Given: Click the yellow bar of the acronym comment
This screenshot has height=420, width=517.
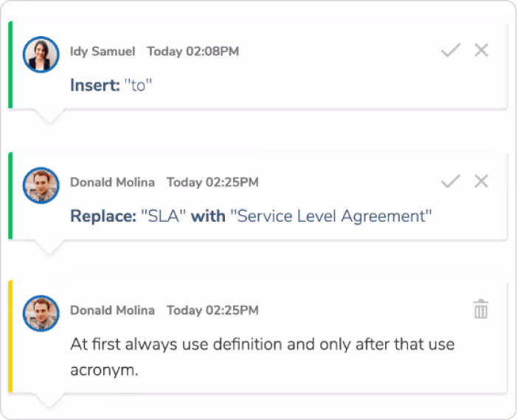Looking at the screenshot, I should (10, 336).
